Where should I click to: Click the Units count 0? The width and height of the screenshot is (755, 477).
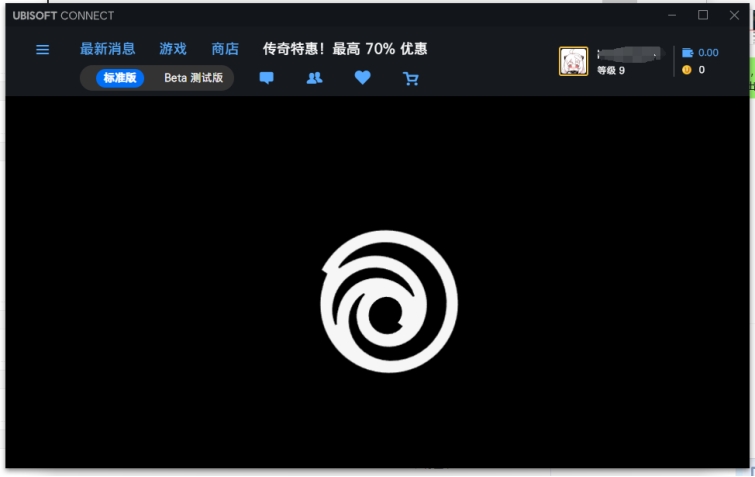702,70
